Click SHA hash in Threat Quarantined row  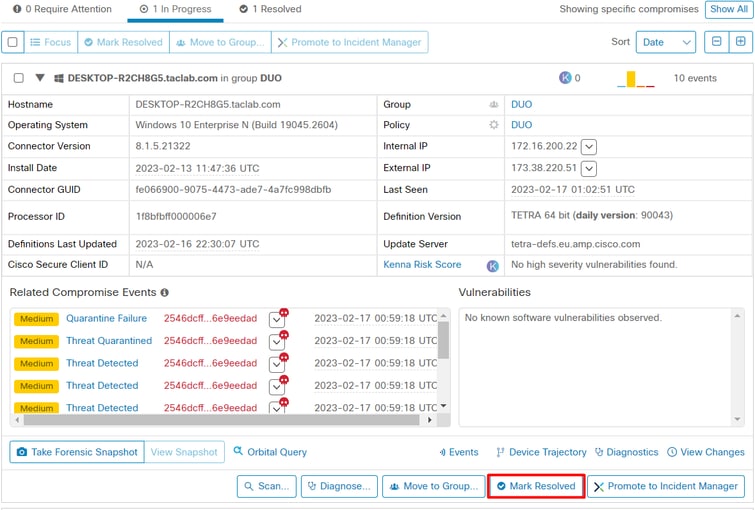click(x=210, y=341)
